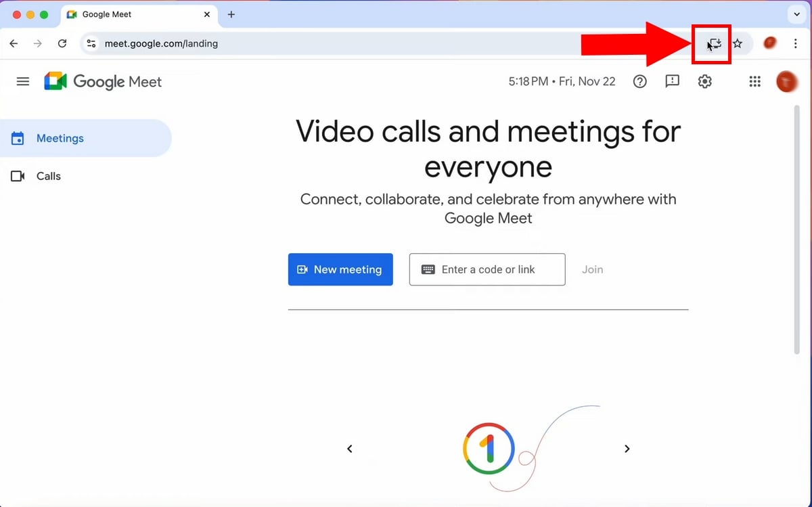Image resolution: width=812 pixels, height=507 pixels.
Task: Click the report a problem feedback icon
Action: 672,82
